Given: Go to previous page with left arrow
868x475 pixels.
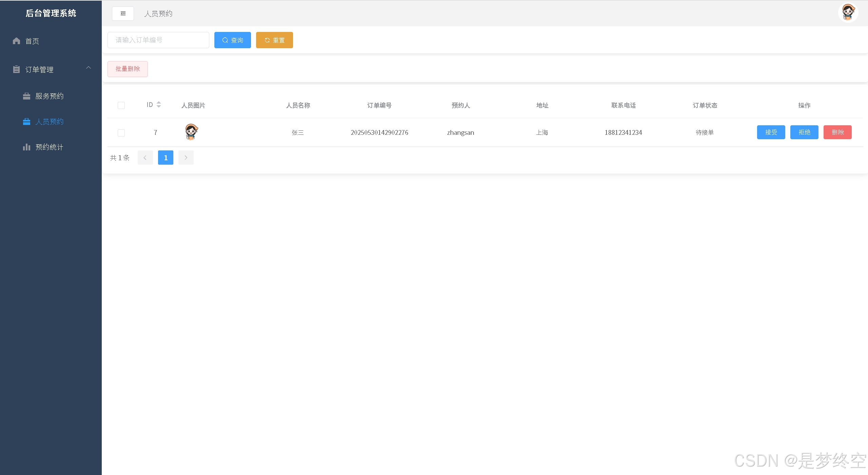Looking at the screenshot, I should (145, 158).
